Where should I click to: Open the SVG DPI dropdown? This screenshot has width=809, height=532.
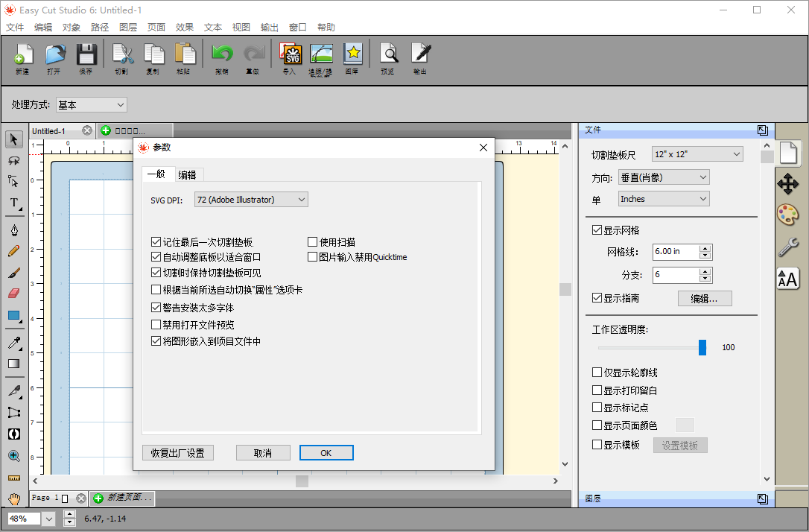point(251,199)
